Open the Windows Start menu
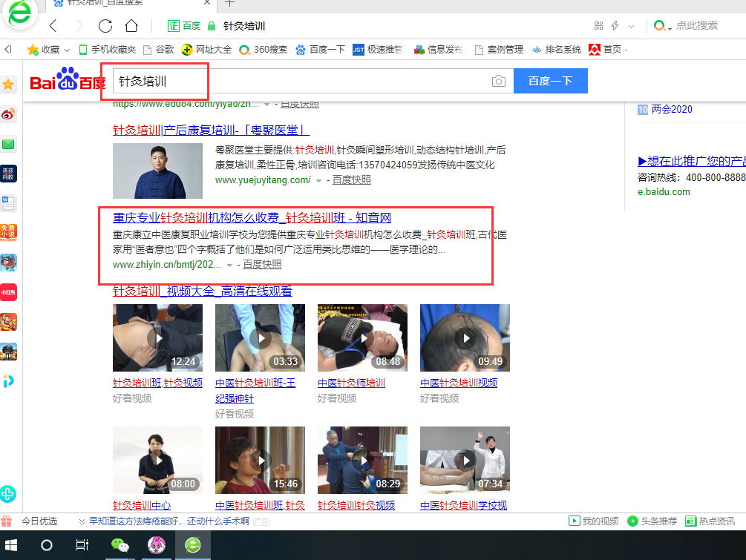 10,544
